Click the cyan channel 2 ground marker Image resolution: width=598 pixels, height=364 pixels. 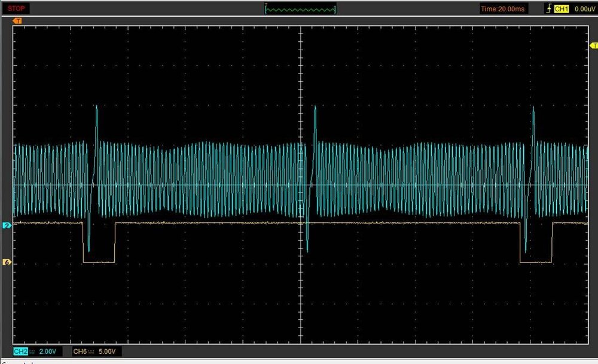[7, 225]
